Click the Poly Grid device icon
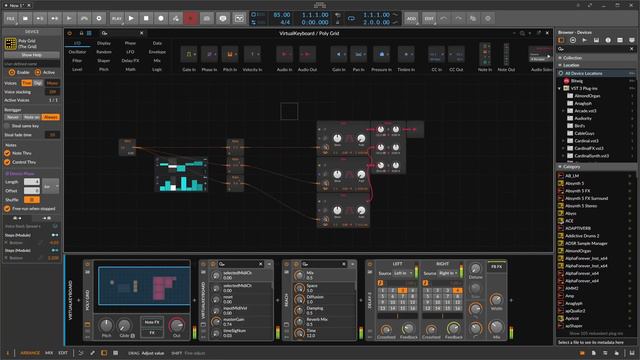This screenshot has width=640, height=360. click(x=10, y=44)
